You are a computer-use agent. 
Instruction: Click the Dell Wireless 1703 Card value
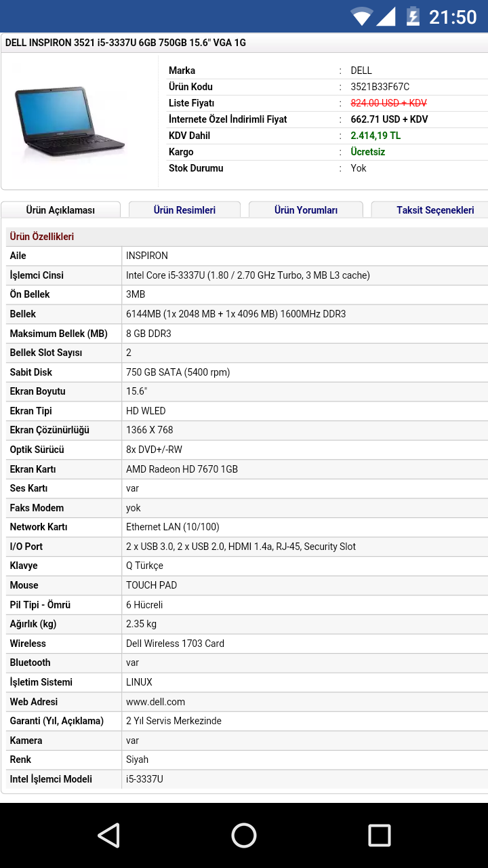click(175, 644)
